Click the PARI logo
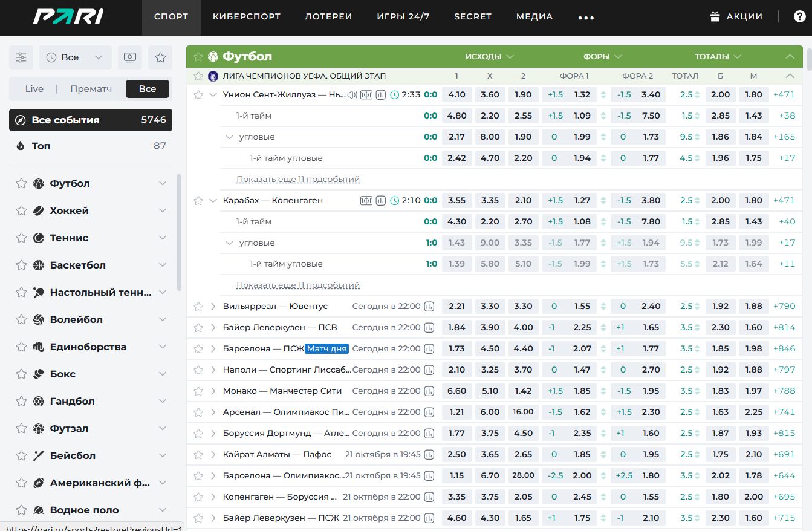Image resolution: width=812 pixels, height=531 pixels. tap(68, 17)
